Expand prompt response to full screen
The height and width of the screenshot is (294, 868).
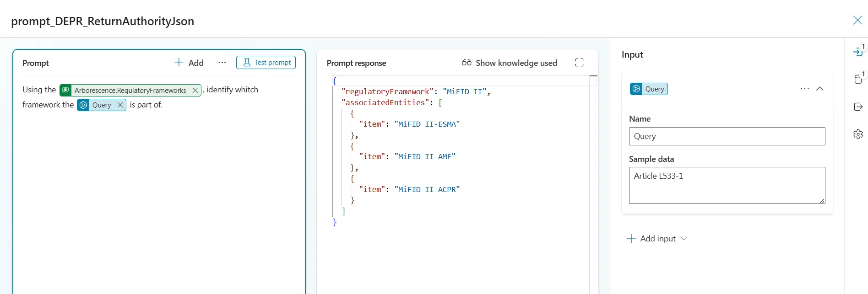[579, 63]
